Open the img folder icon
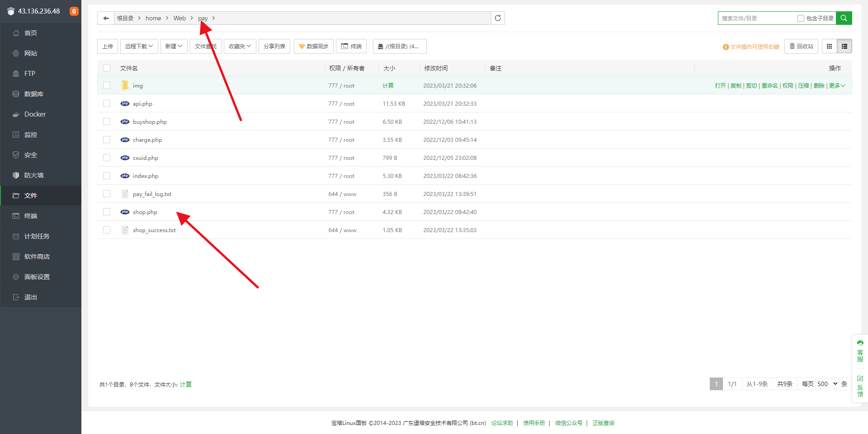 point(125,85)
